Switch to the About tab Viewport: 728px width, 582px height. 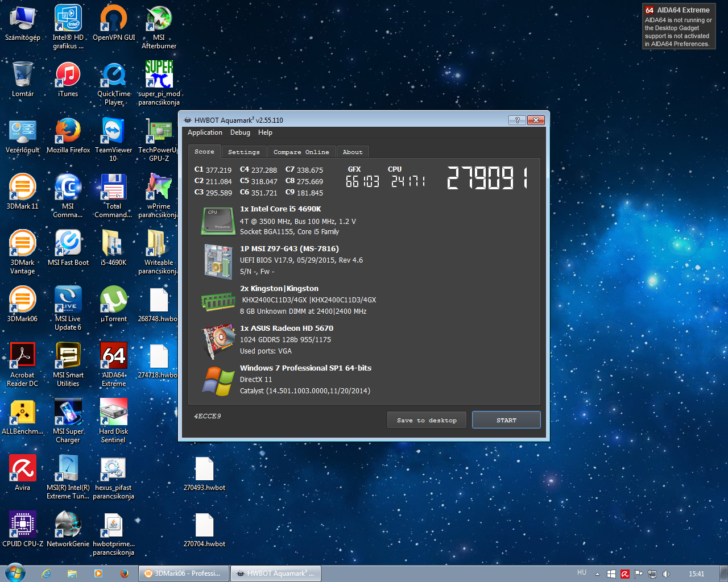click(x=353, y=152)
